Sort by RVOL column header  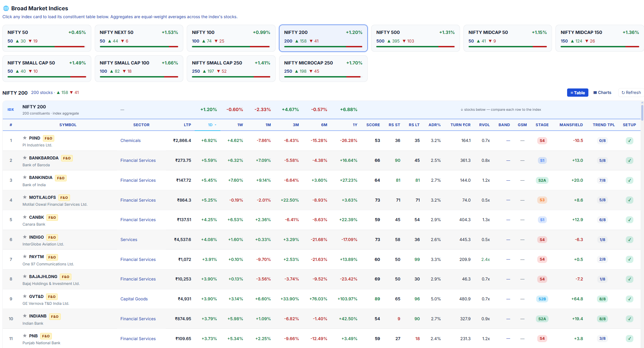click(484, 125)
